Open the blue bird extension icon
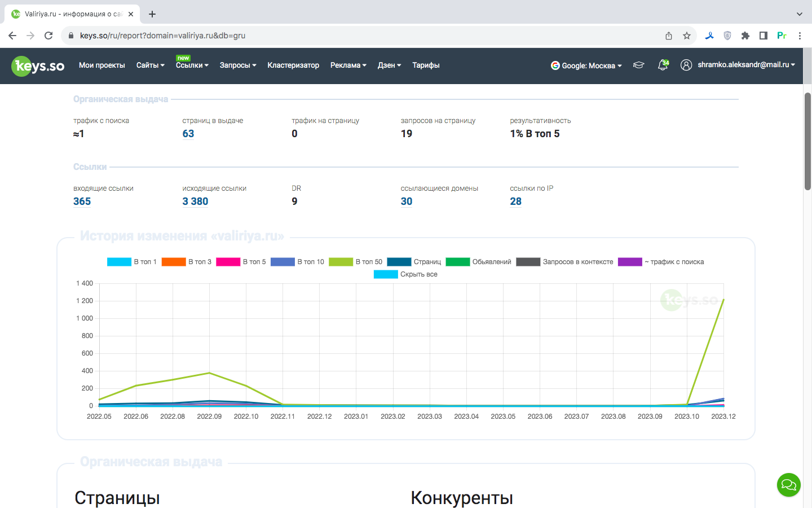 (709, 36)
